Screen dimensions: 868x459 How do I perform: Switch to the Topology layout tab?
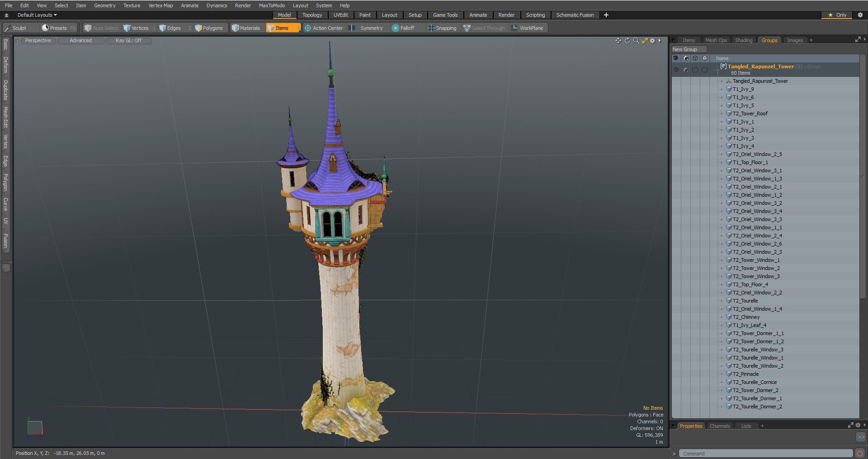[312, 15]
